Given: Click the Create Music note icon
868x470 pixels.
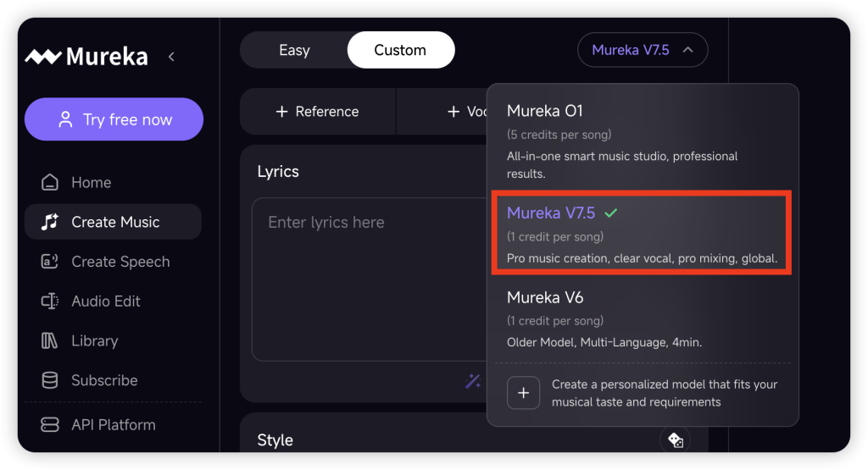Looking at the screenshot, I should (50, 222).
